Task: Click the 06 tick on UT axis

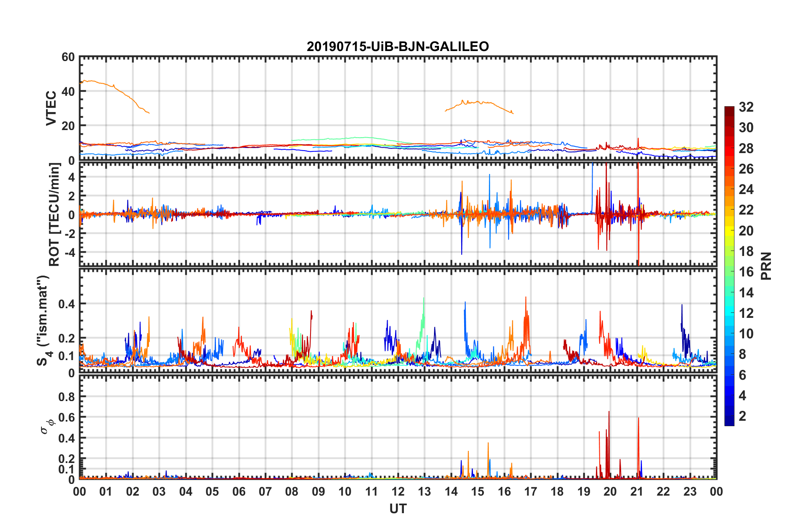Action: (x=239, y=491)
